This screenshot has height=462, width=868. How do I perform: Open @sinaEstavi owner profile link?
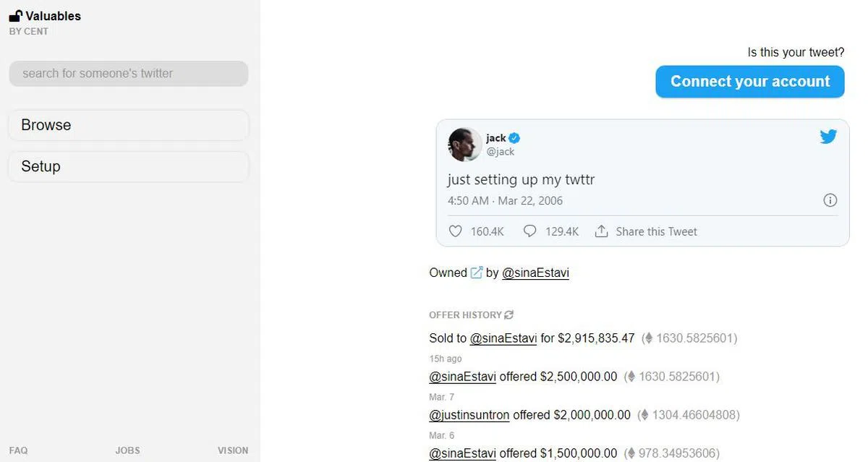click(x=535, y=273)
